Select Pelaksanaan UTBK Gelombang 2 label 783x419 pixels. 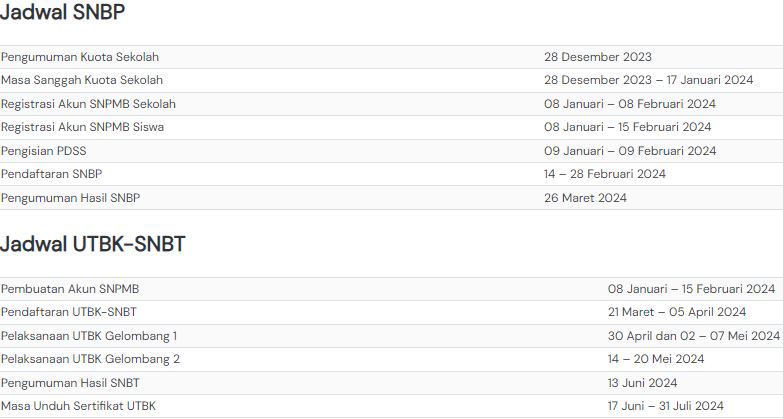coord(90,359)
